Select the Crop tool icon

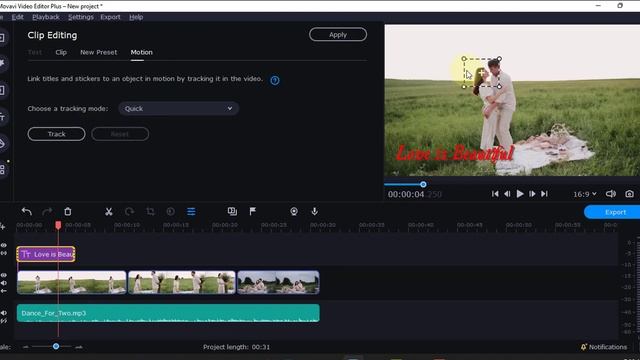(x=150, y=211)
